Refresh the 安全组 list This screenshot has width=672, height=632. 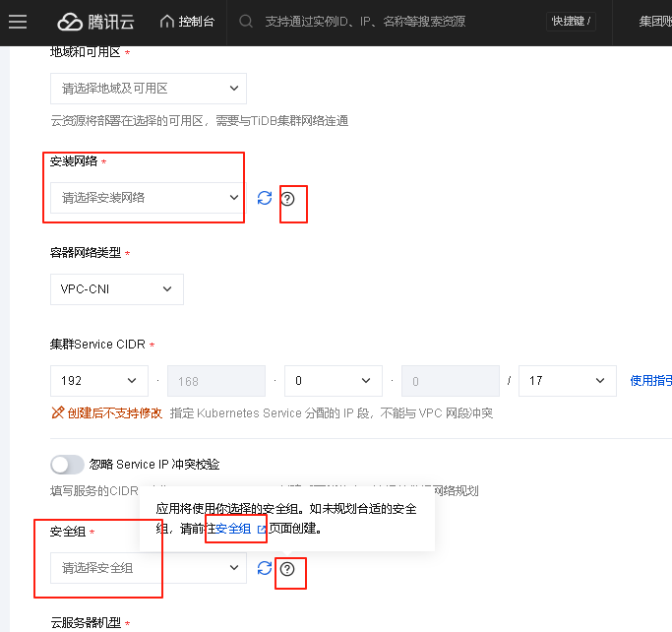(264, 568)
